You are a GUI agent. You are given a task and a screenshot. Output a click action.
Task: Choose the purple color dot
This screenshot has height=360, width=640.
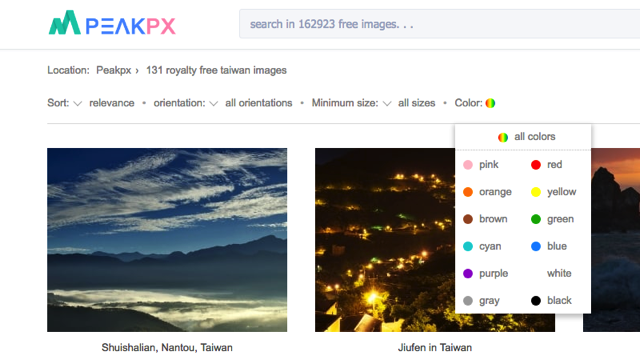tap(468, 273)
